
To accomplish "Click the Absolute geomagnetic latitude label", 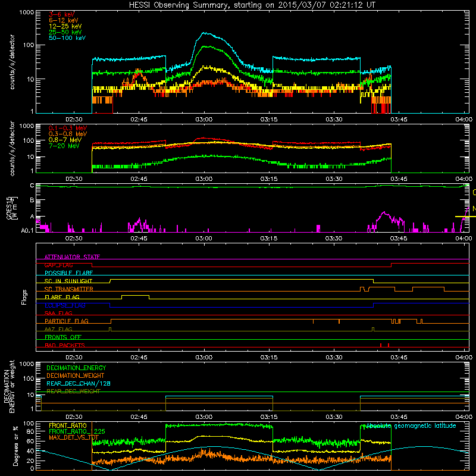I will click(411, 426).
